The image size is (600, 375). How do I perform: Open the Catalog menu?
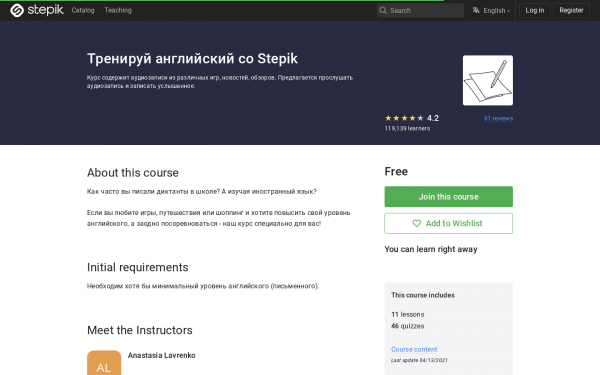(x=83, y=10)
